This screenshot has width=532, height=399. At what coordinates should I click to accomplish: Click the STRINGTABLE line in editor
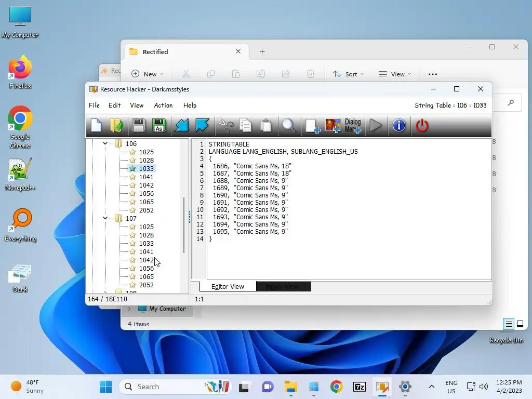pos(229,144)
